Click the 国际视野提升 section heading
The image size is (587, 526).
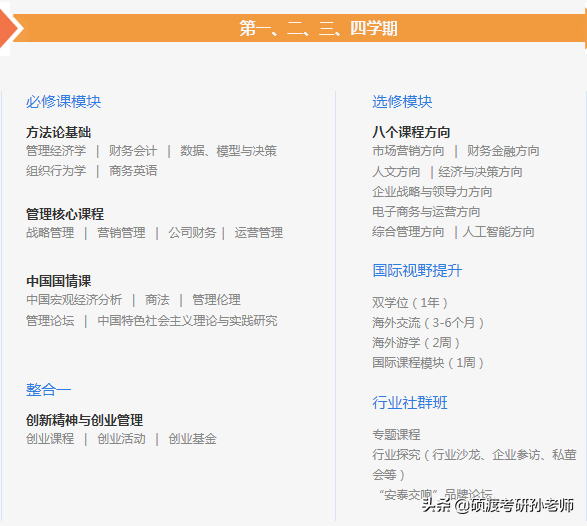pyautogui.click(x=417, y=271)
